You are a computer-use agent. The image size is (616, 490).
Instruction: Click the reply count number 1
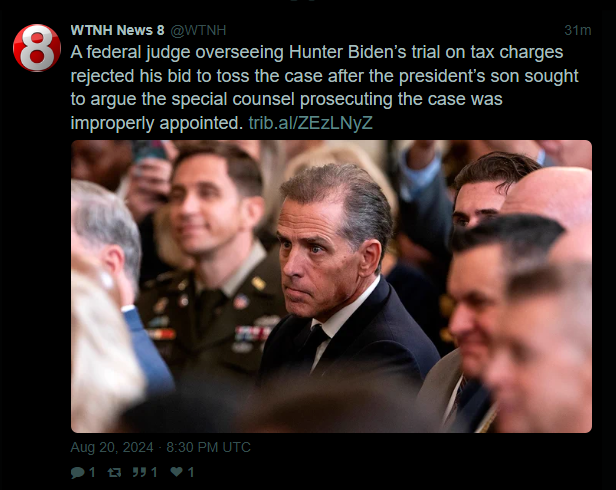[92, 472]
